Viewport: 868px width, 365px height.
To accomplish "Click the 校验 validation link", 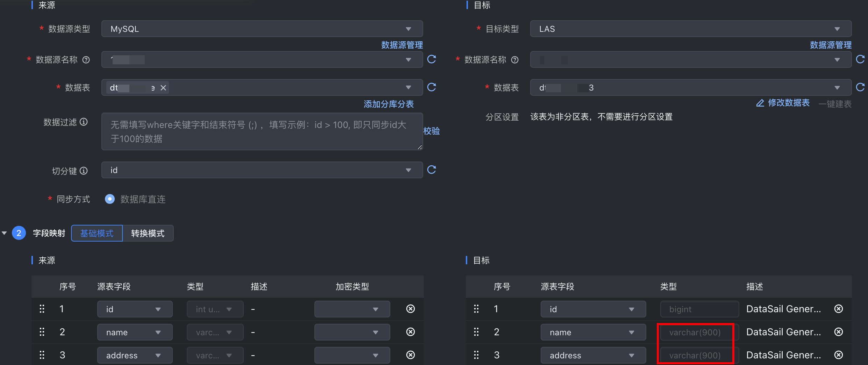I will point(432,131).
